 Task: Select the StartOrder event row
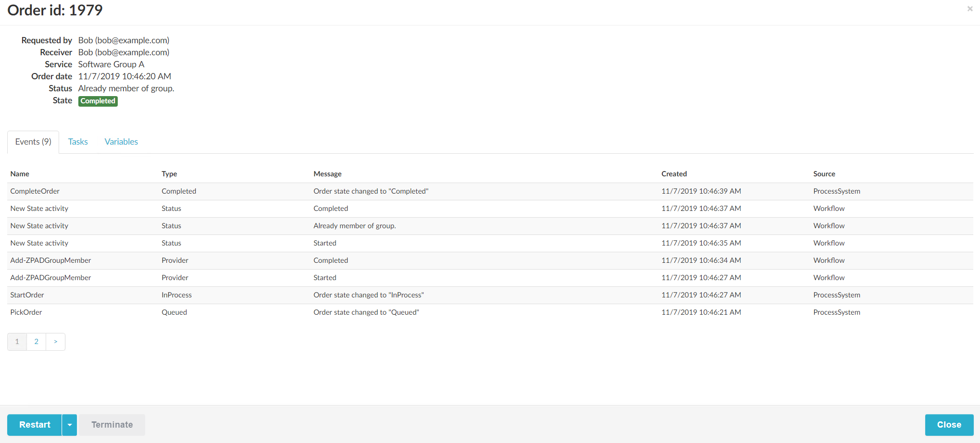[27, 295]
